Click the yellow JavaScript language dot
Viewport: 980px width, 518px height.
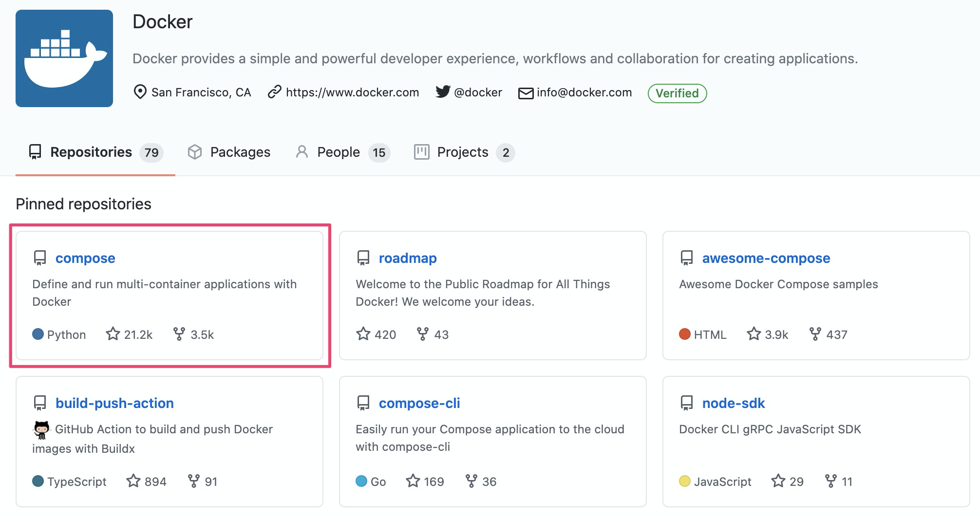coord(685,481)
